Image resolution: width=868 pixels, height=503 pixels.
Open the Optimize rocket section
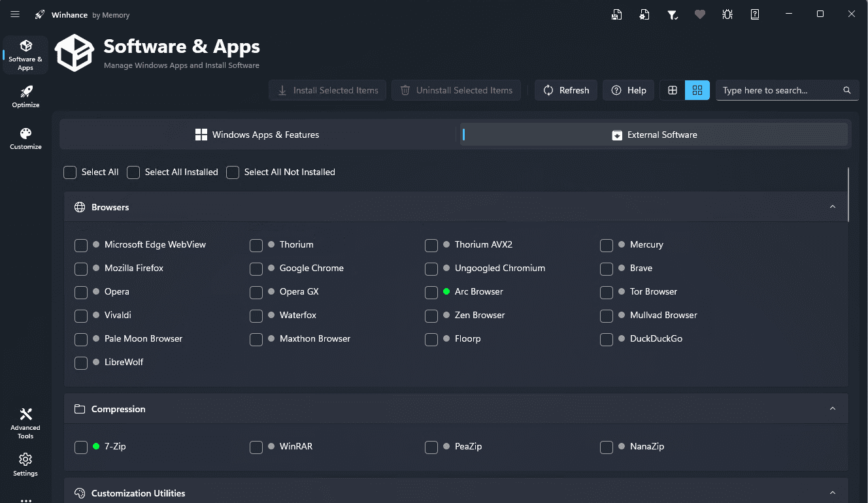[x=25, y=96]
